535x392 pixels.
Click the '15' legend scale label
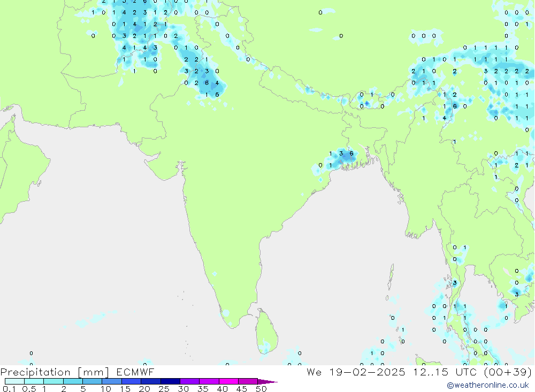click(125, 389)
